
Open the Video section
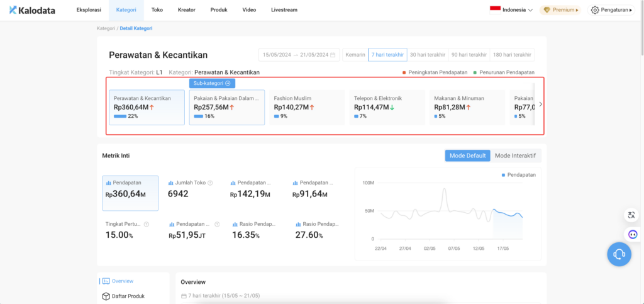point(249,10)
